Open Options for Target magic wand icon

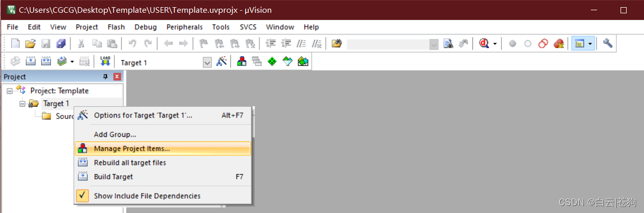click(222, 62)
